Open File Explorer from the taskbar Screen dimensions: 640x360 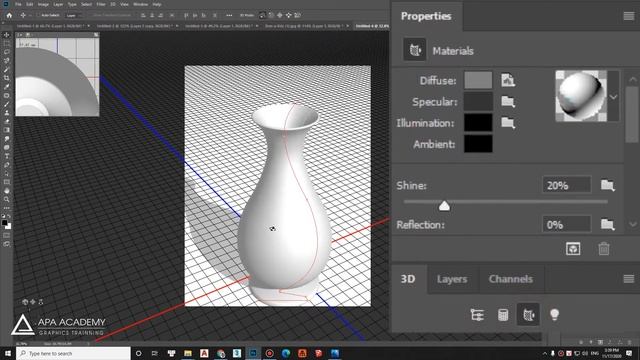188,353
